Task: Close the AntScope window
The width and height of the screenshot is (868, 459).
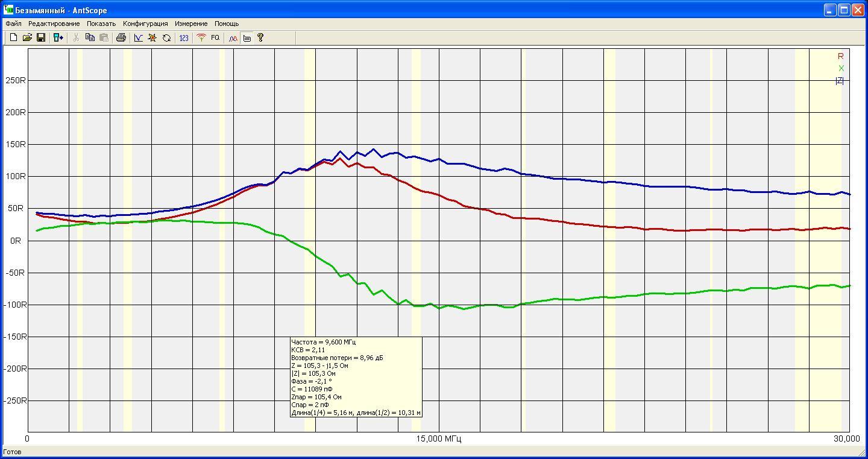Action: tap(858, 10)
